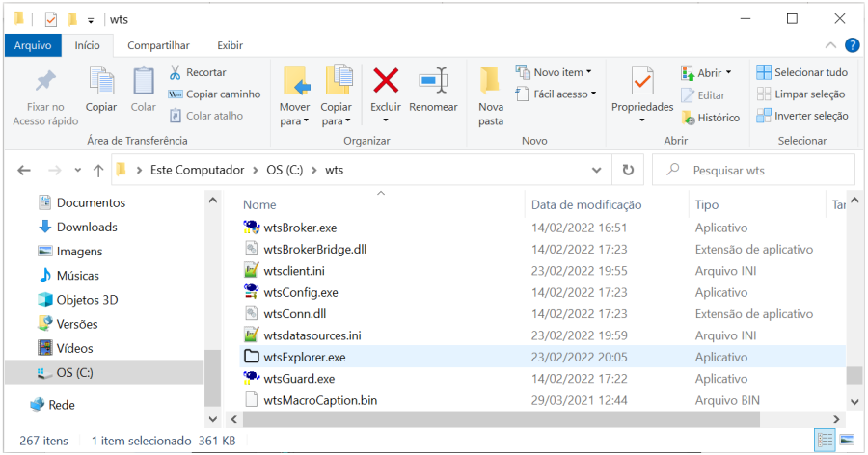Sort by Nome column header
This screenshot has width=868, height=455.
pyautogui.click(x=259, y=204)
